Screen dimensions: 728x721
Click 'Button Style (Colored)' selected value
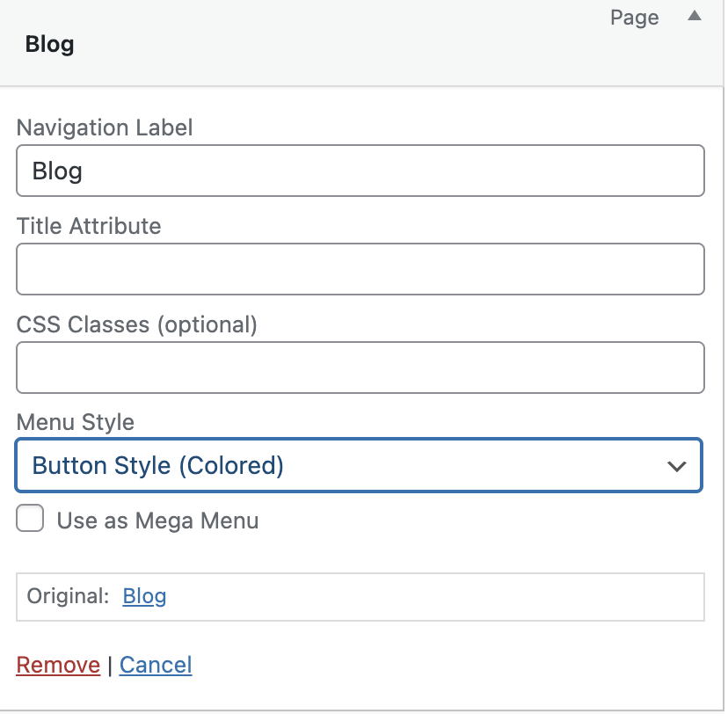click(x=158, y=465)
